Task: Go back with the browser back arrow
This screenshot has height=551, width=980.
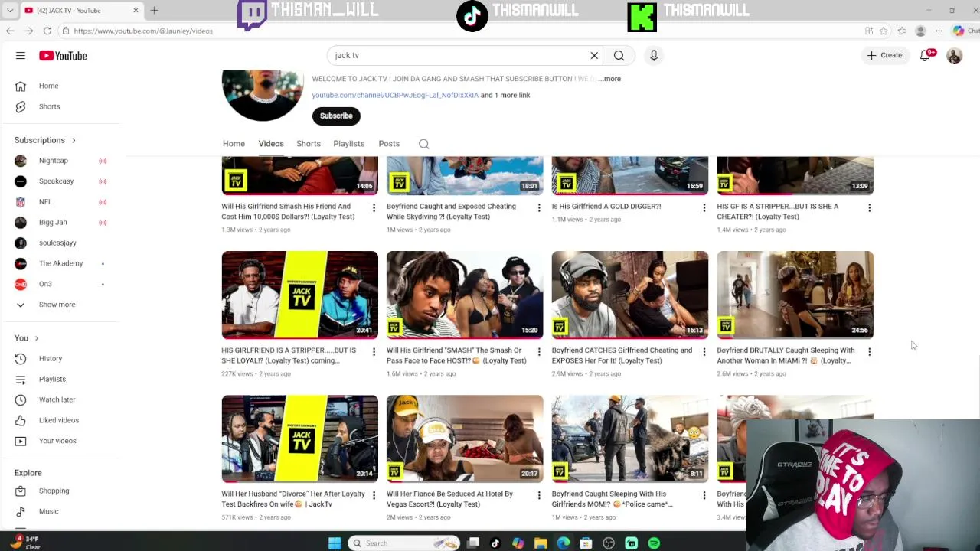Action: (x=10, y=31)
